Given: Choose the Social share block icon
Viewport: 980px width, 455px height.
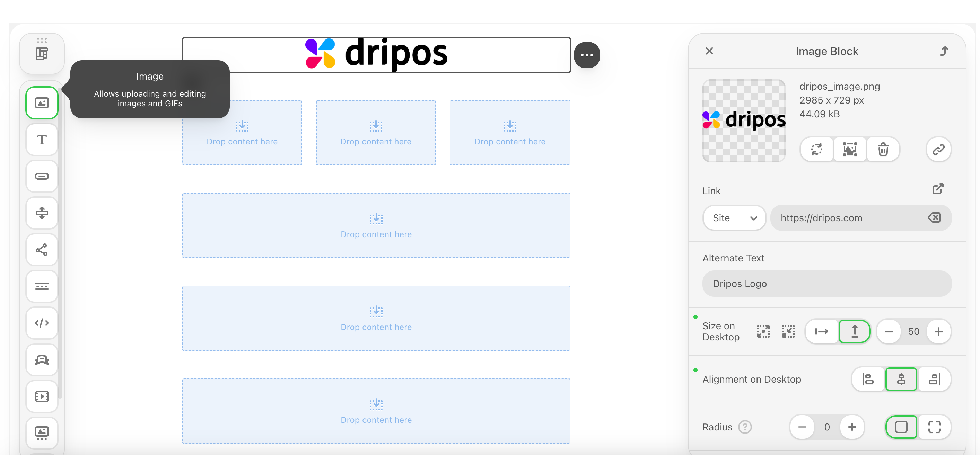Looking at the screenshot, I should 42,249.
